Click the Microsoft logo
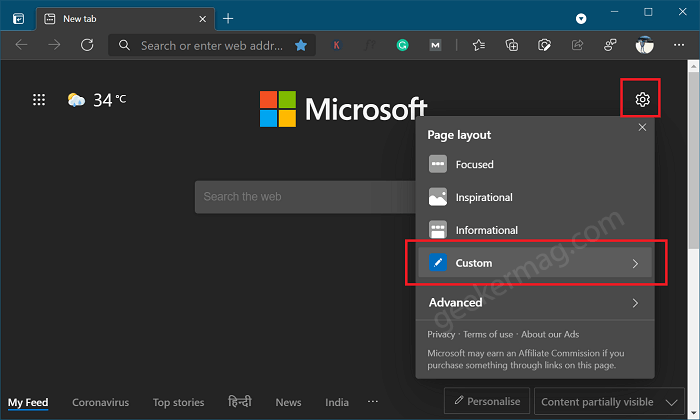The width and height of the screenshot is (700, 420). [343, 109]
